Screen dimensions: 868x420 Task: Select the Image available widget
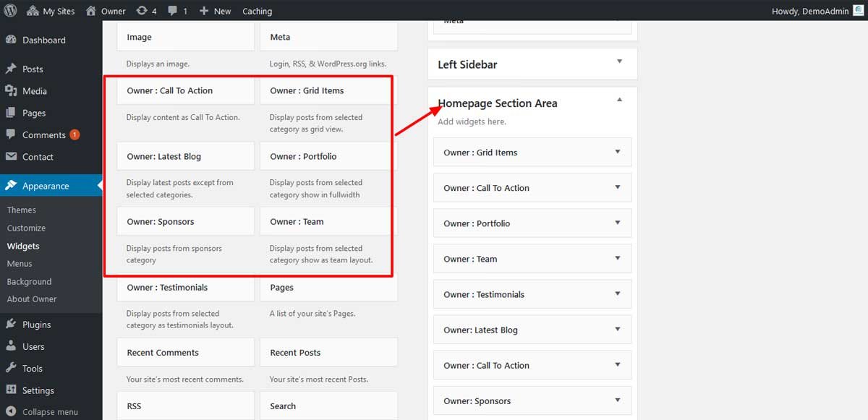tap(185, 37)
